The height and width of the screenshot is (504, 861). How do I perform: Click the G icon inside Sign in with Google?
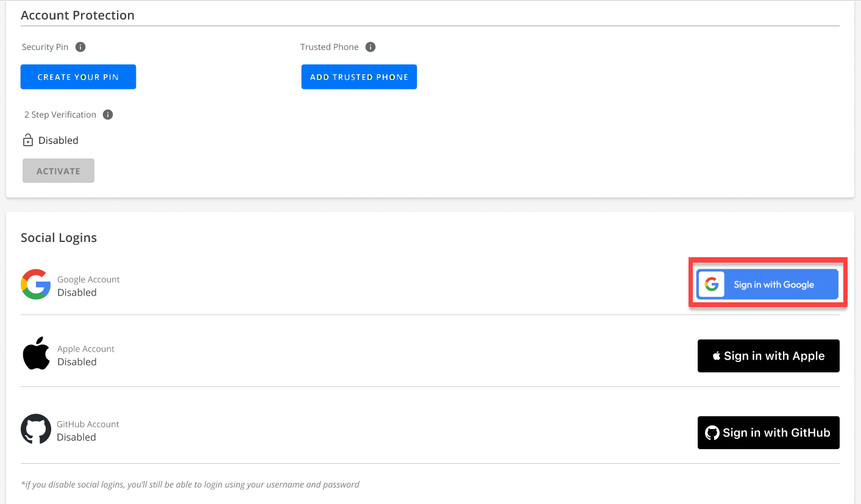pyautogui.click(x=712, y=284)
